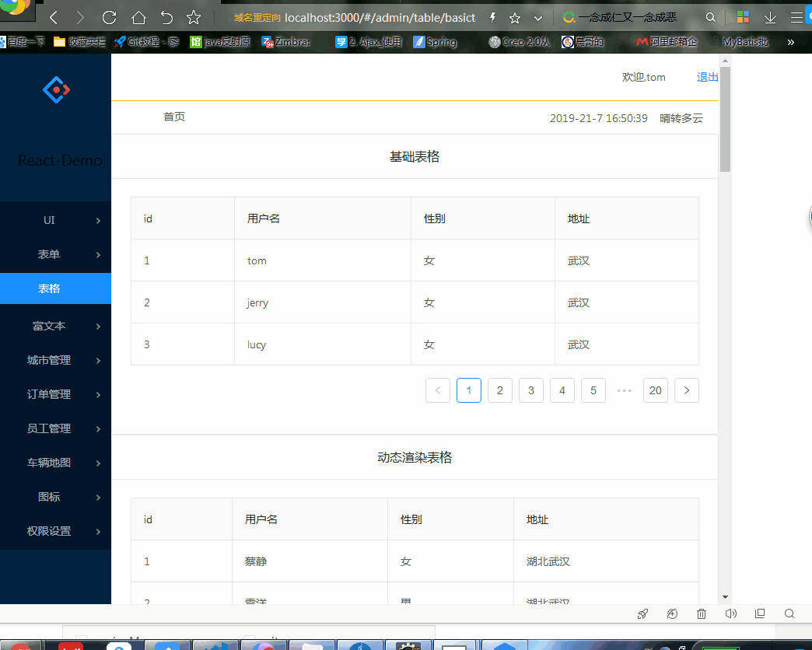This screenshot has width=812, height=650.
Task: Mute page audio via the speaker icon
Action: tap(730, 613)
